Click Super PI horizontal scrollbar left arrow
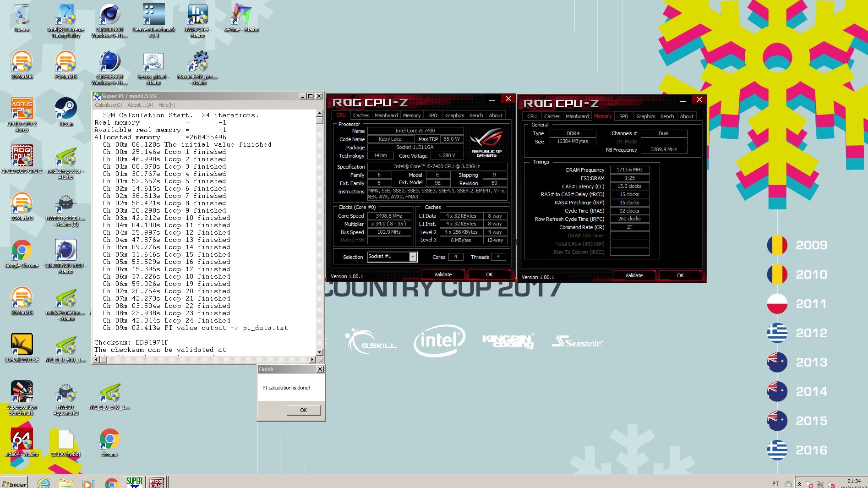The width and height of the screenshot is (868, 488). coord(96,360)
